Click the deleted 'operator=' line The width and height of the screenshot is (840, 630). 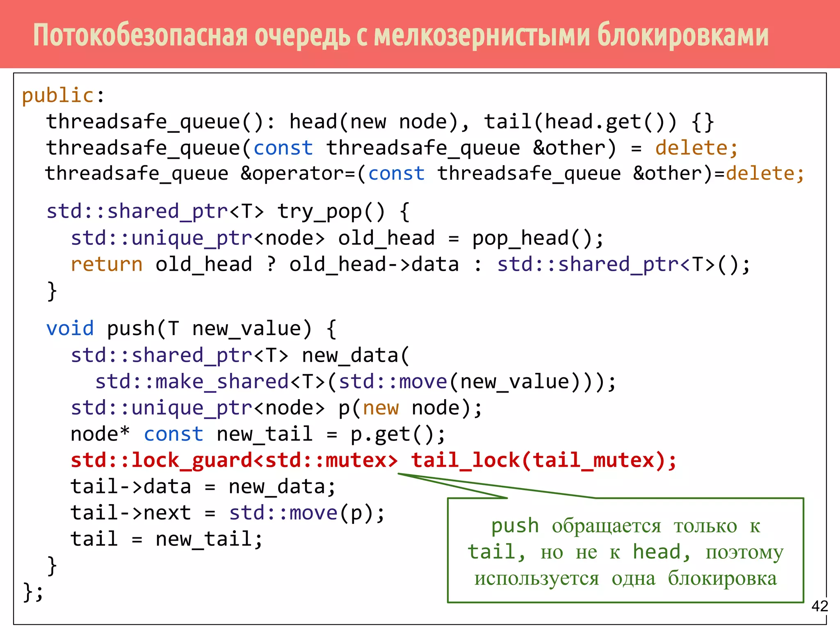(x=425, y=173)
